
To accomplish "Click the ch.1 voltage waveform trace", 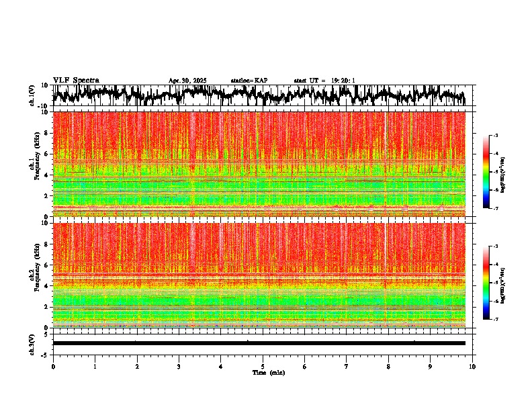I will tap(259, 95).
